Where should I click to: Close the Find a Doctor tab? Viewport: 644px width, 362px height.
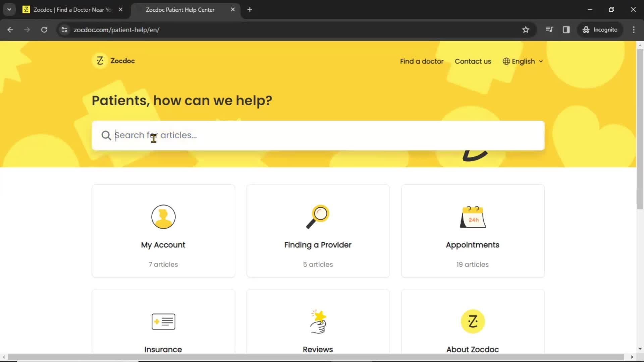(x=120, y=10)
